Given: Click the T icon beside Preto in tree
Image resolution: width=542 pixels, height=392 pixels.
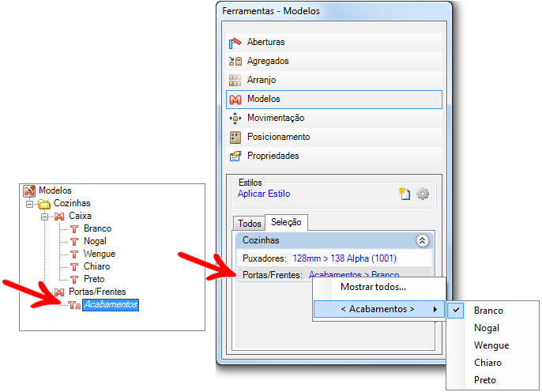Looking at the screenshot, I should [x=74, y=280].
